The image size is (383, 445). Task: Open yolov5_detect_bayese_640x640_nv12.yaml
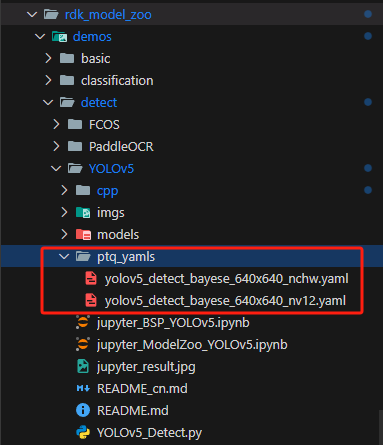click(x=225, y=301)
